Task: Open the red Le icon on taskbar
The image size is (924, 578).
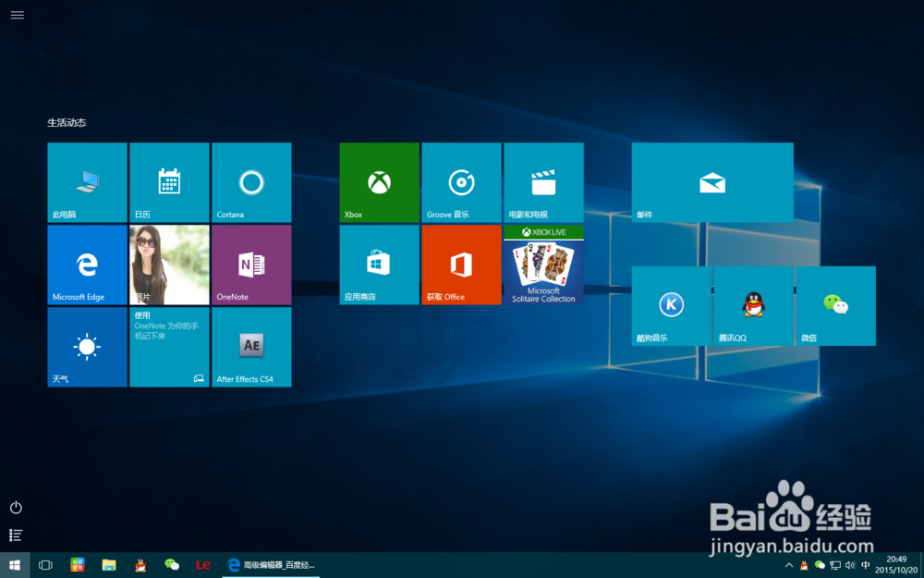Action: pyautogui.click(x=203, y=565)
